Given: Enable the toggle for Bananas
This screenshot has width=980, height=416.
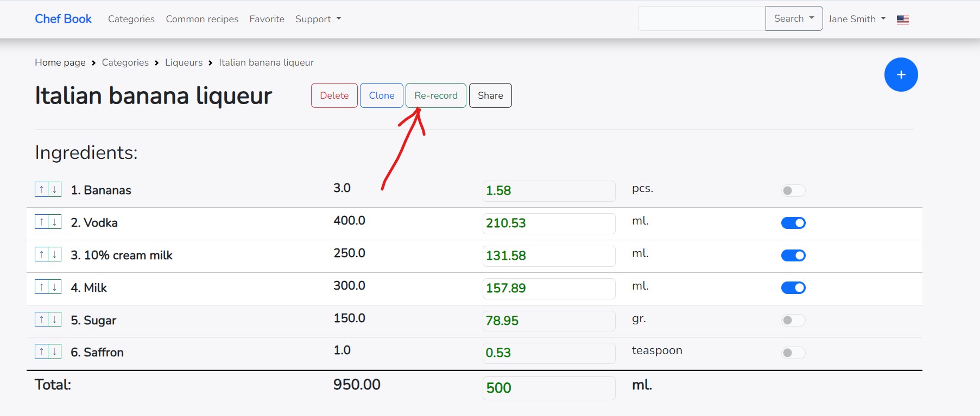Looking at the screenshot, I should click(x=793, y=190).
